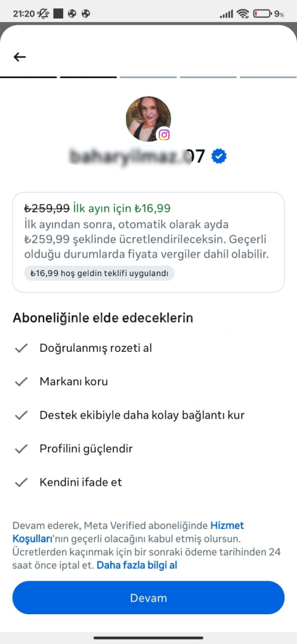
Task: Select the last progress step segment
Action: click(268, 77)
